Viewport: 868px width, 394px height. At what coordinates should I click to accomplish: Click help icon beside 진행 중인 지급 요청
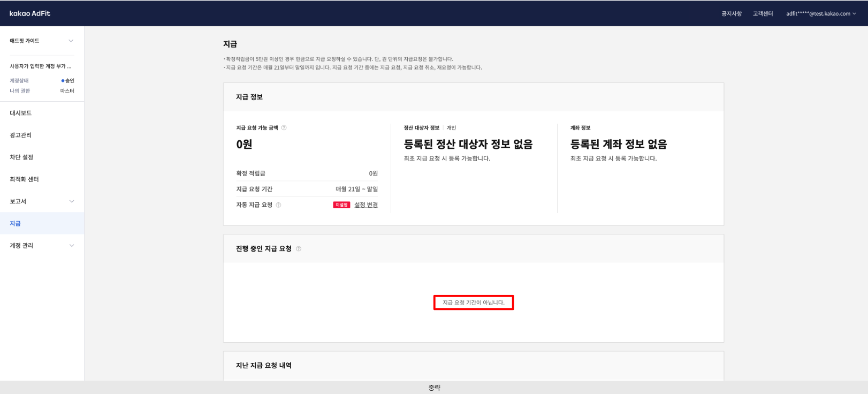pos(299,249)
